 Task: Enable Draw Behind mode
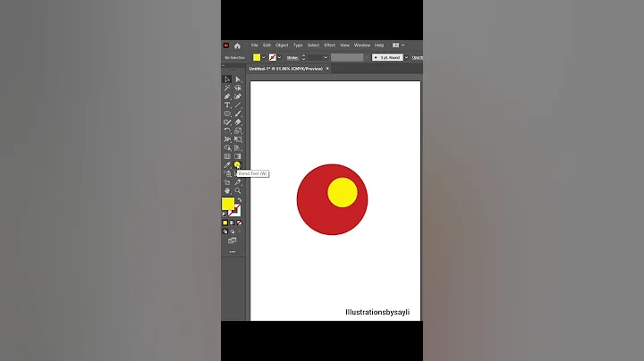(x=233, y=231)
